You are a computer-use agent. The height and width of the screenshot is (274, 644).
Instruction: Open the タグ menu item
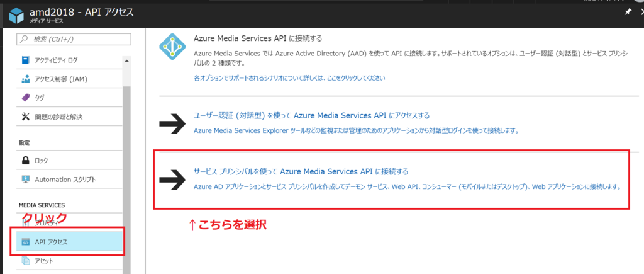(70, 98)
